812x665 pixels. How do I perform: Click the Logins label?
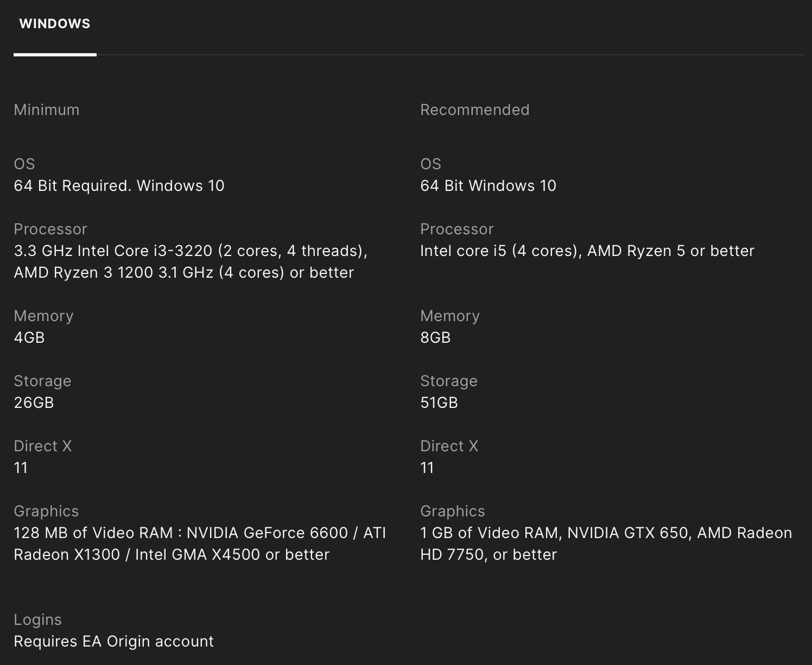click(x=37, y=619)
